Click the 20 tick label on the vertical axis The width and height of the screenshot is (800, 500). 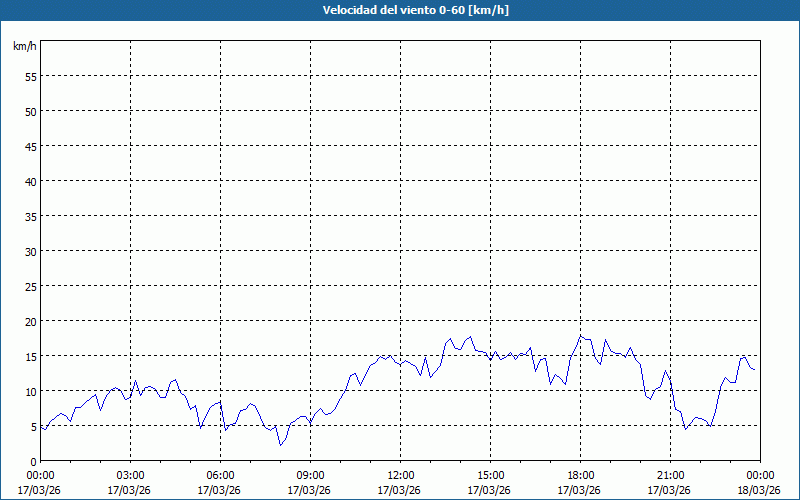(x=30, y=321)
